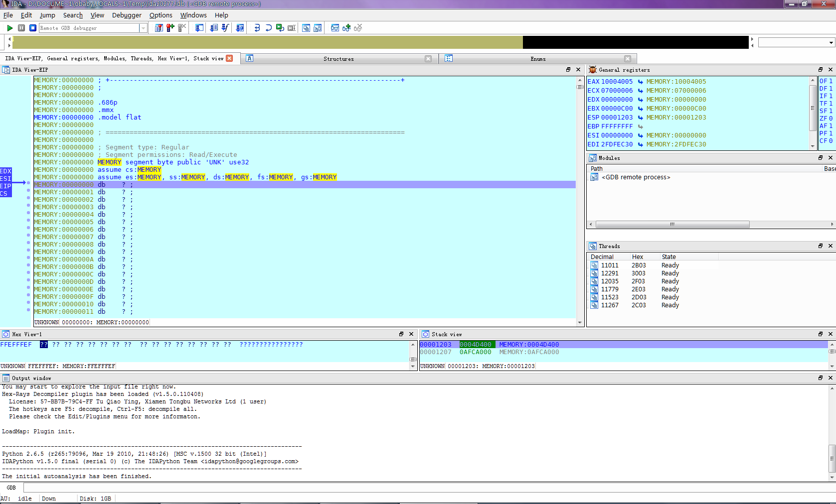Switch to the Structures tab

pyautogui.click(x=338, y=59)
